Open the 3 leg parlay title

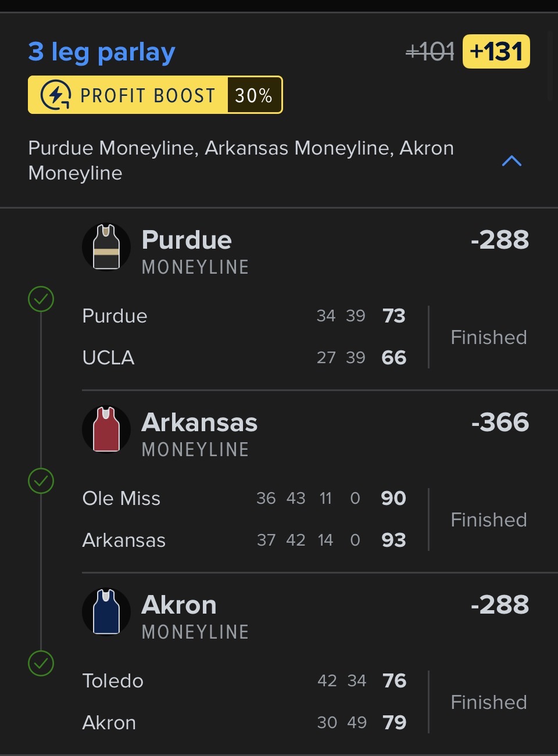tap(102, 52)
